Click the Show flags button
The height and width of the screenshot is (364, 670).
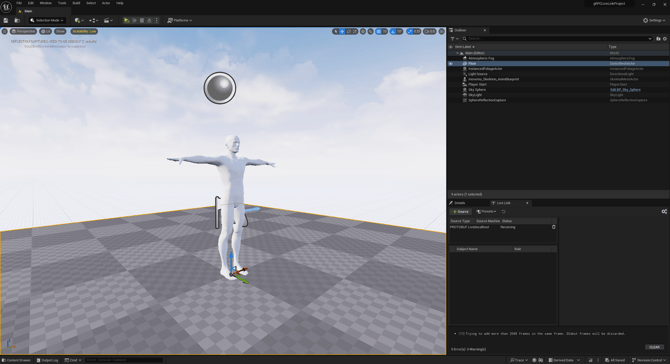[60, 31]
